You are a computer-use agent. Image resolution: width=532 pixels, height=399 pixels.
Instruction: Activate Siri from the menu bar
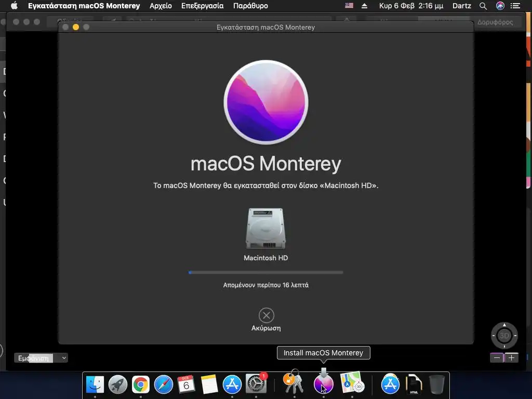[x=500, y=6]
